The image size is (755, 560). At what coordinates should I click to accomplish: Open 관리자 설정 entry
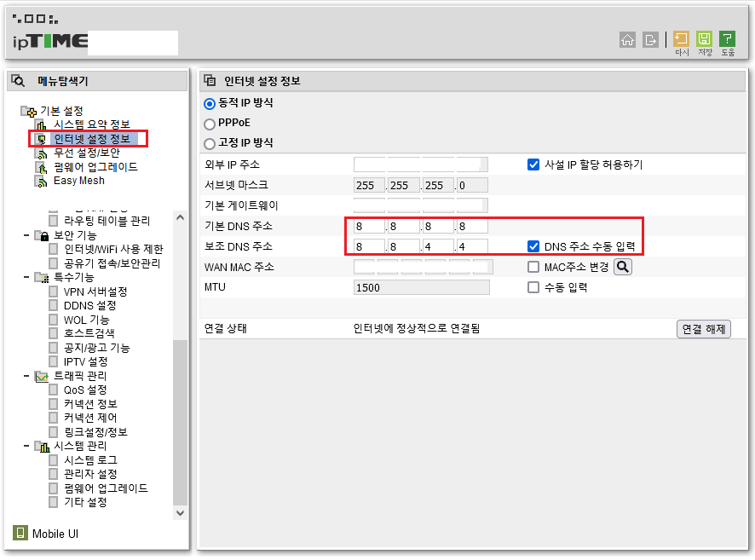pos(90,474)
